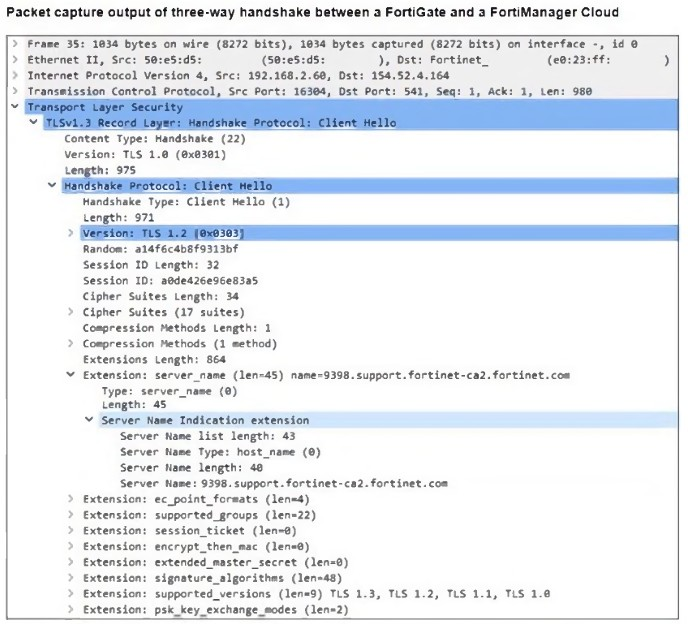Screen dimensions: 688x630
Task: Select TLSv1.3 Record Layer row
Action: (360, 123)
